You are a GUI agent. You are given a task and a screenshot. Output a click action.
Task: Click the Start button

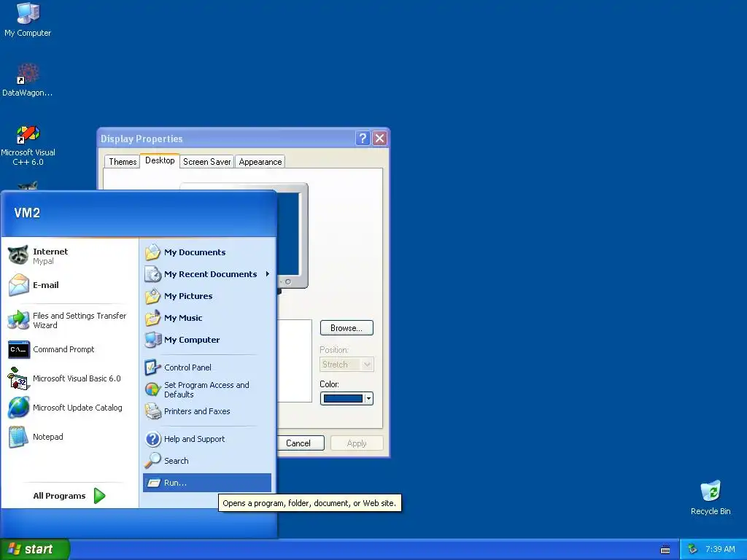[x=34, y=549]
